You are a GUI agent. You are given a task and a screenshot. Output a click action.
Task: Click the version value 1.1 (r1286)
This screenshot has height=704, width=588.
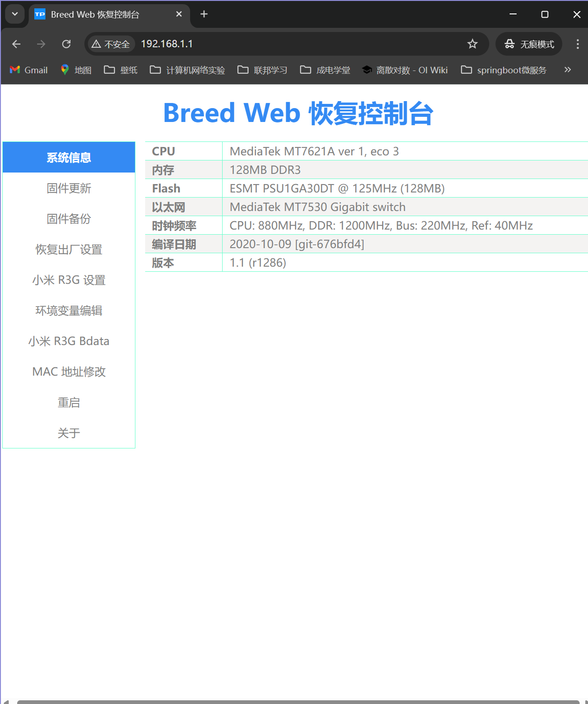pyautogui.click(x=258, y=262)
